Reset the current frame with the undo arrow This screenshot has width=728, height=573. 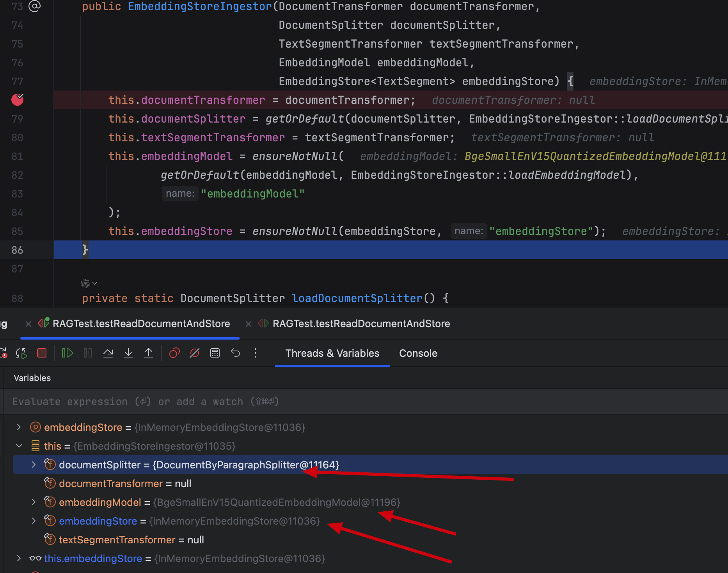235,353
